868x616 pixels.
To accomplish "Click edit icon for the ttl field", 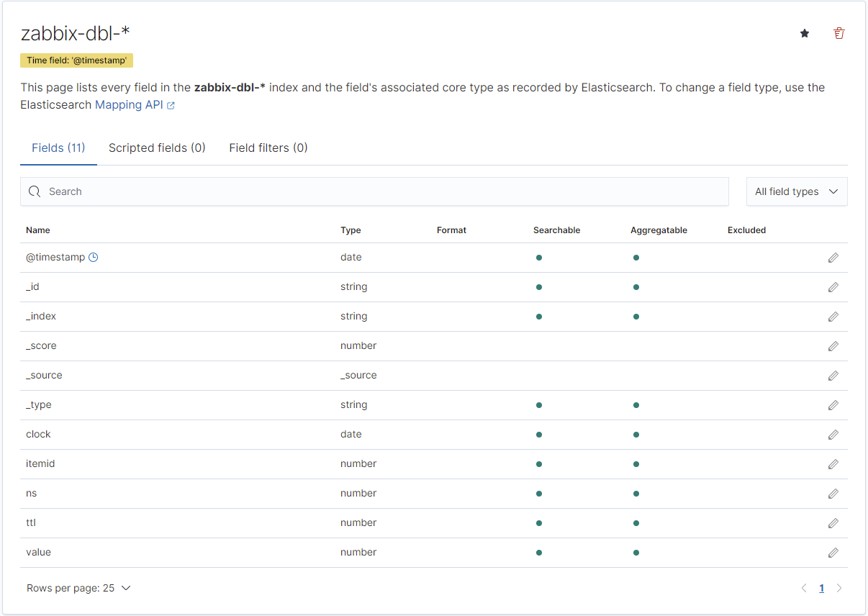I will coord(833,523).
